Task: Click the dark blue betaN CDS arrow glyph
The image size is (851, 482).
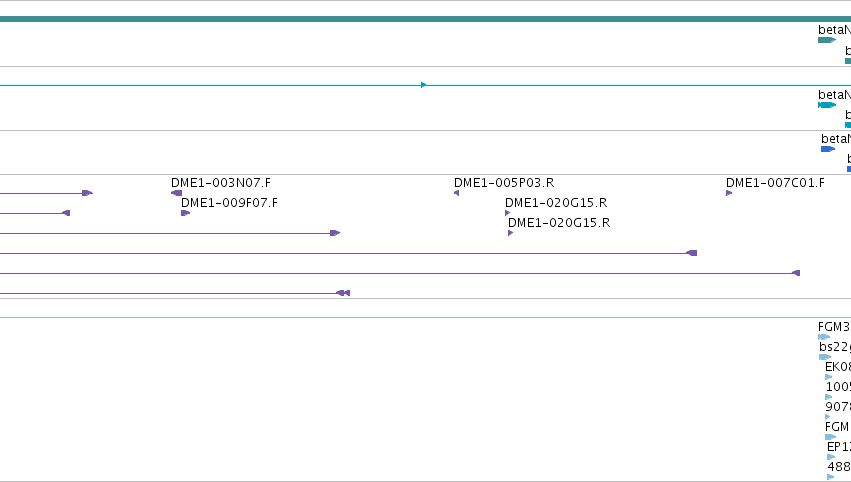Action: [828, 149]
